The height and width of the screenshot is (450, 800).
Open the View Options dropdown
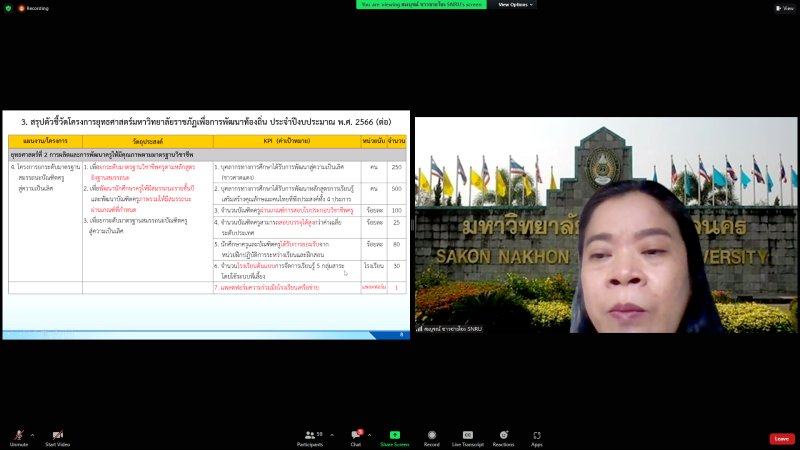516,4
